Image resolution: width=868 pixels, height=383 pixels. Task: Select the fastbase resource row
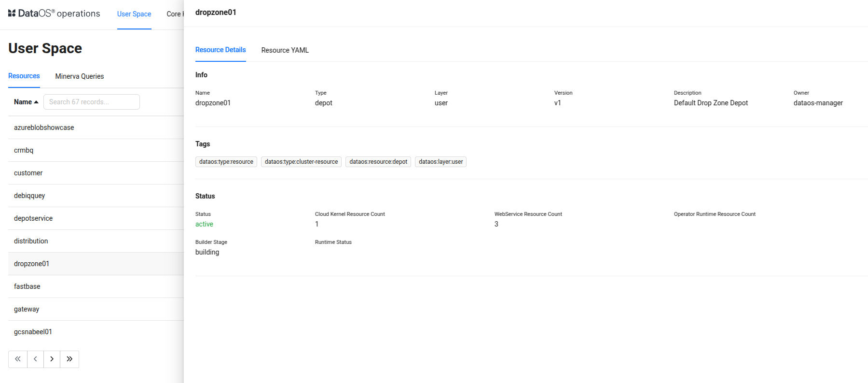(27, 286)
